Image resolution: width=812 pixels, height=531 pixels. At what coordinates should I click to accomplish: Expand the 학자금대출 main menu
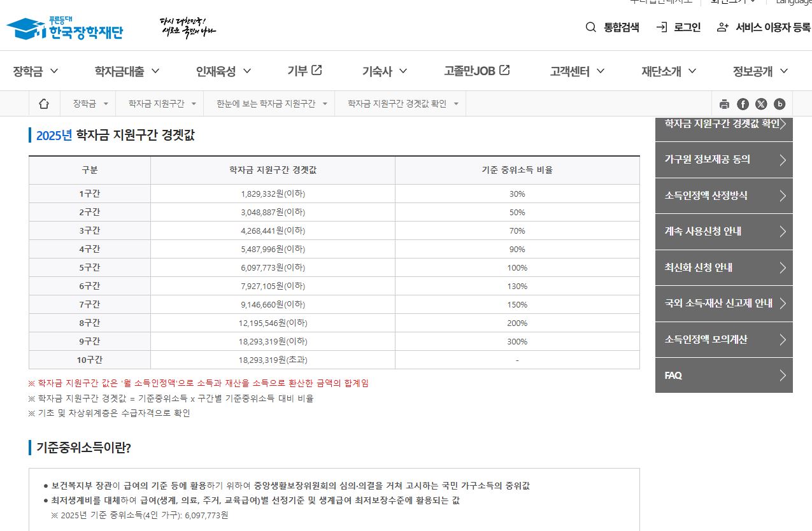click(127, 71)
